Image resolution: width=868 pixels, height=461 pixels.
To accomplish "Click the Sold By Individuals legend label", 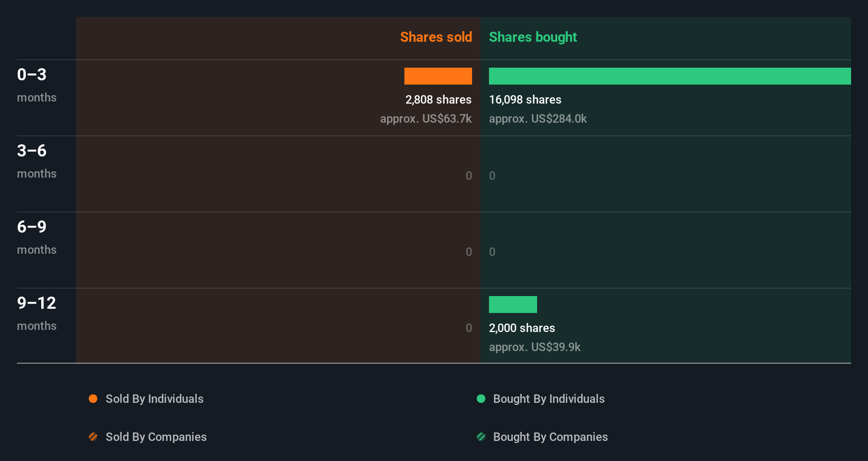I will click(x=154, y=399).
